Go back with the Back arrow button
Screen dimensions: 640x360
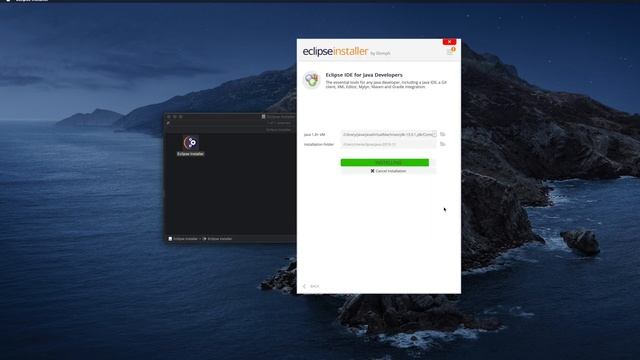tap(311, 286)
